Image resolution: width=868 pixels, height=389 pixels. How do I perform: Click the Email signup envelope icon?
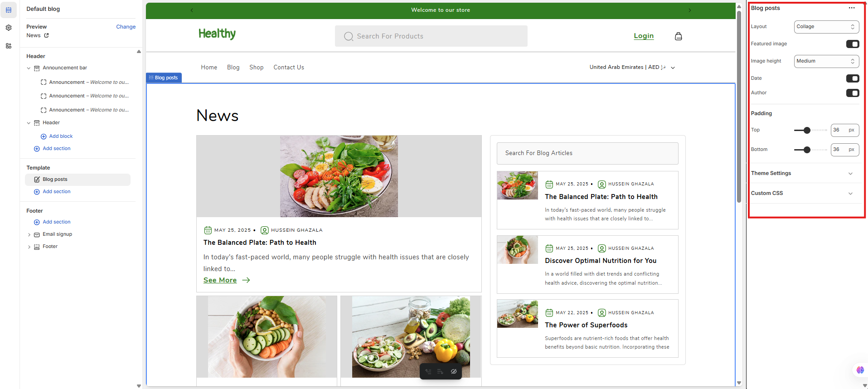click(x=37, y=234)
